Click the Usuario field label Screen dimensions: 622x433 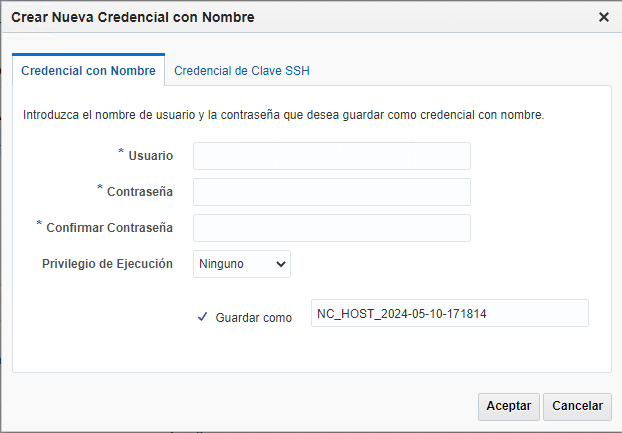pos(151,156)
